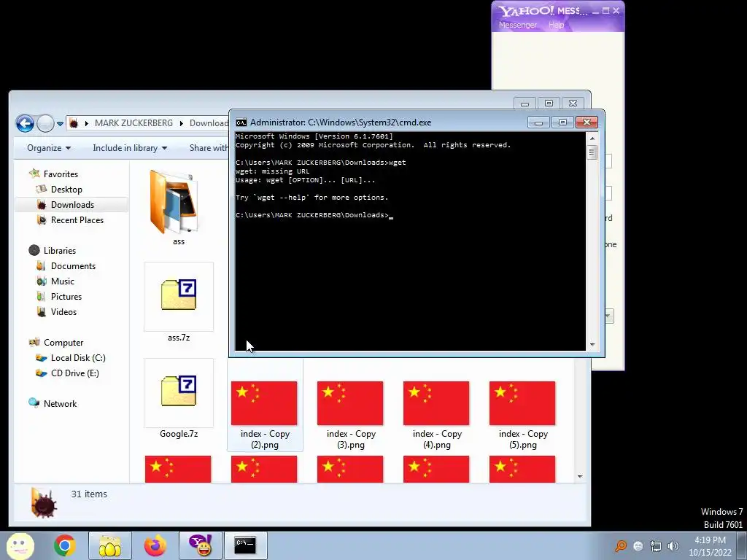
Task: Click the 31 items status text
Action: point(89,494)
